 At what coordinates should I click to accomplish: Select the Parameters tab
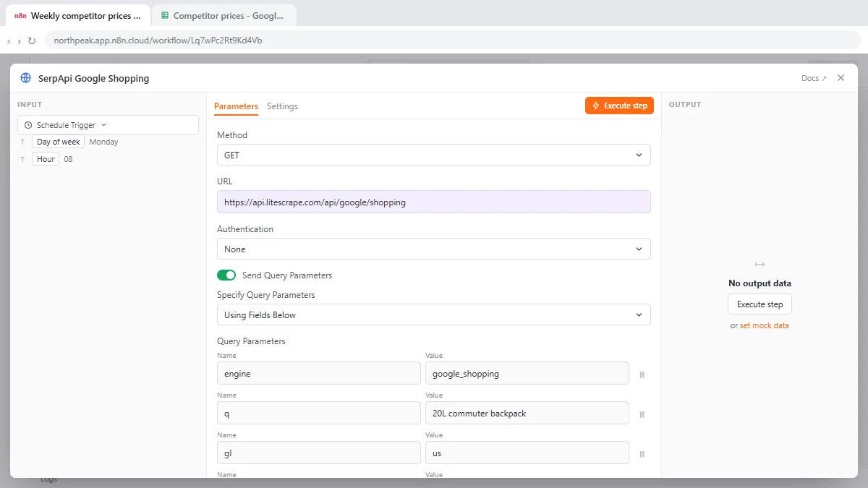coord(236,106)
